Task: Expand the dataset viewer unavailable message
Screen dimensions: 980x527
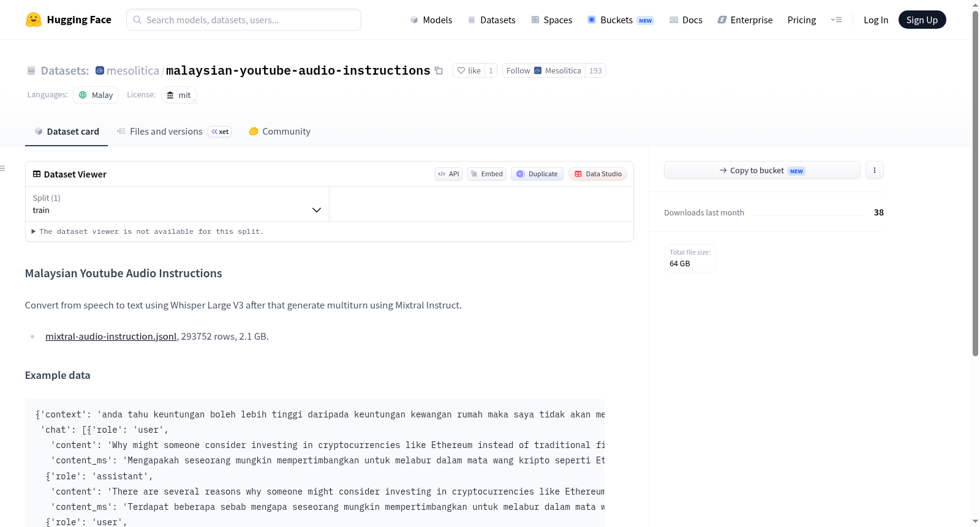Action: (x=148, y=231)
